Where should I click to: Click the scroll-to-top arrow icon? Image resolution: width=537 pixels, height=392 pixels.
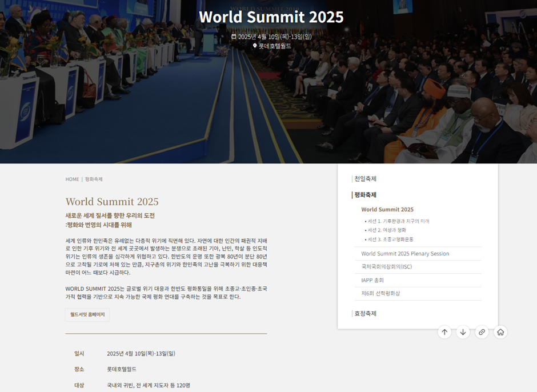click(x=444, y=332)
